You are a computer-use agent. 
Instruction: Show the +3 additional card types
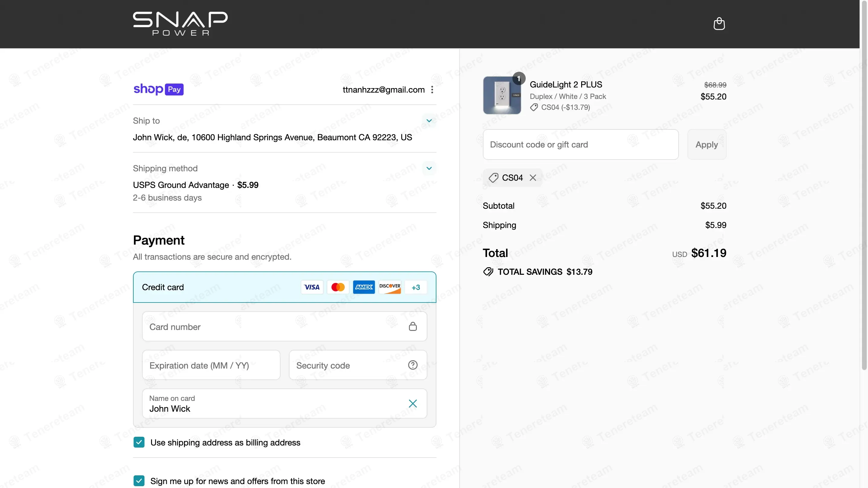coord(416,287)
